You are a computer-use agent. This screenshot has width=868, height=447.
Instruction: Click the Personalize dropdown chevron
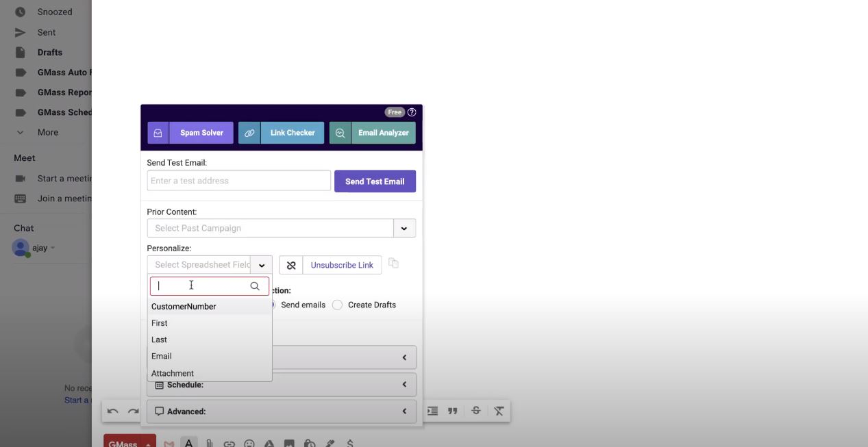point(262,266)
